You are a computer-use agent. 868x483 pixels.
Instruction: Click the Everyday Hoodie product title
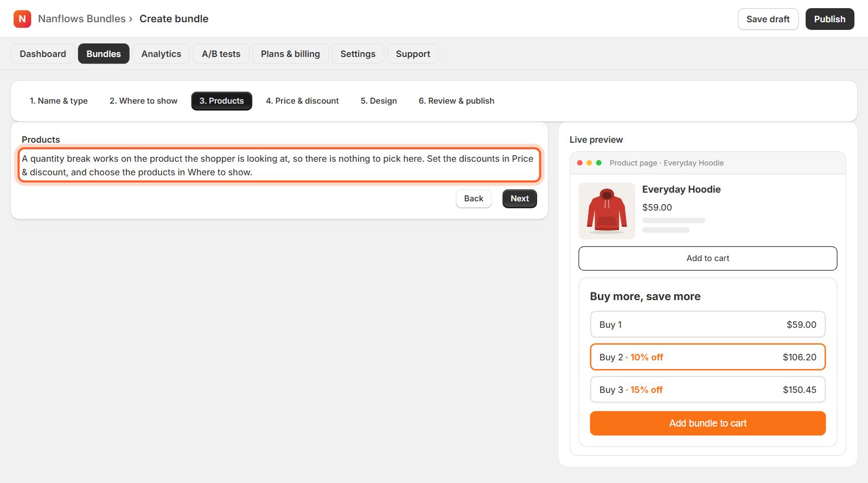click(681, 189)
